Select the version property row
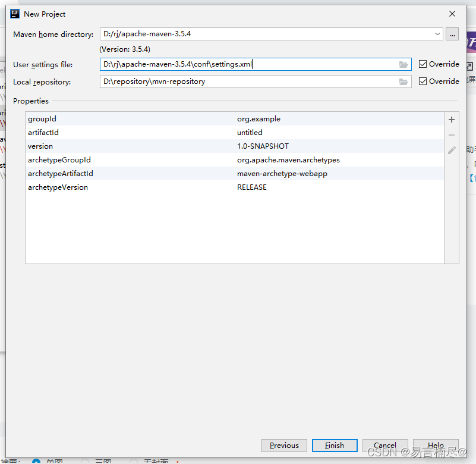Image resolution: width=476 pixels, height=464 pixels. 234,146
